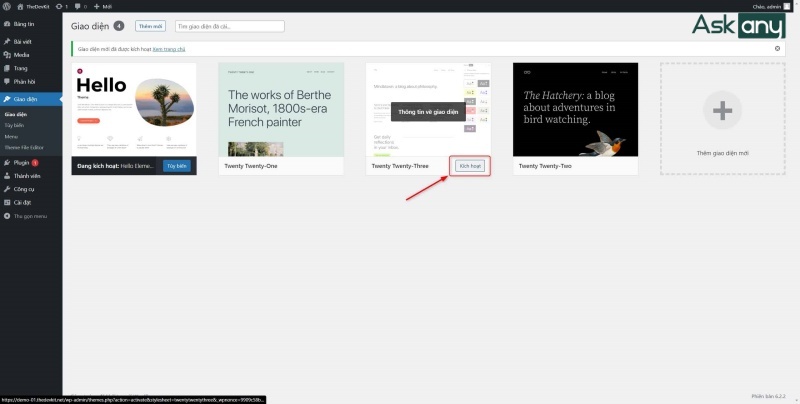This screenshot has height=404, width=800.
Task: Click the Công cụ wrench icon
Action: 7,189
